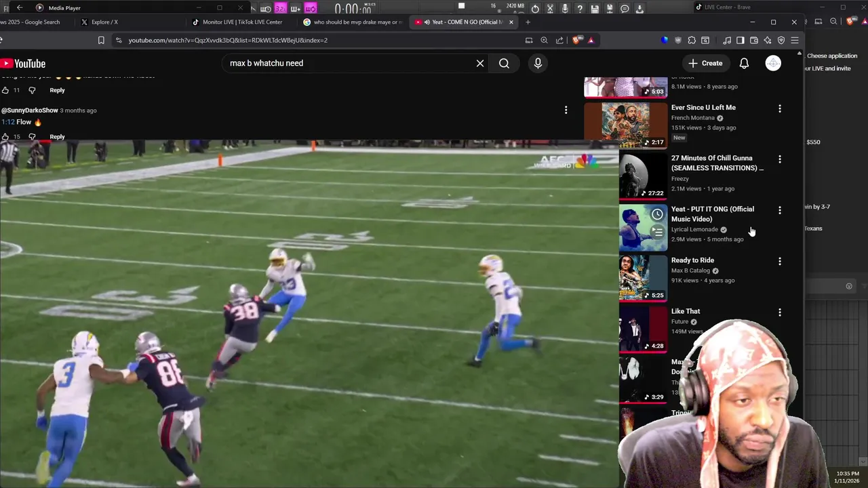
Task: Add Yeat PUT IT ONG to Watch later
Action: point(657,214)
